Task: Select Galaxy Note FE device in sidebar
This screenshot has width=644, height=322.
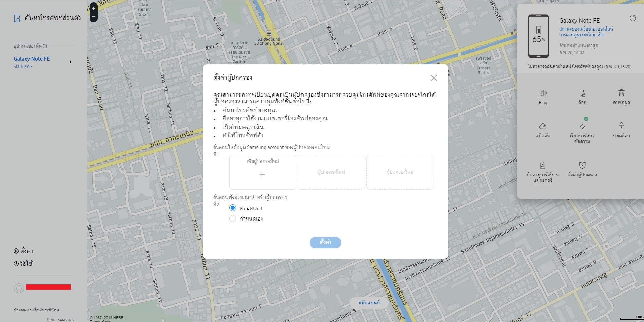Action: 32,59
